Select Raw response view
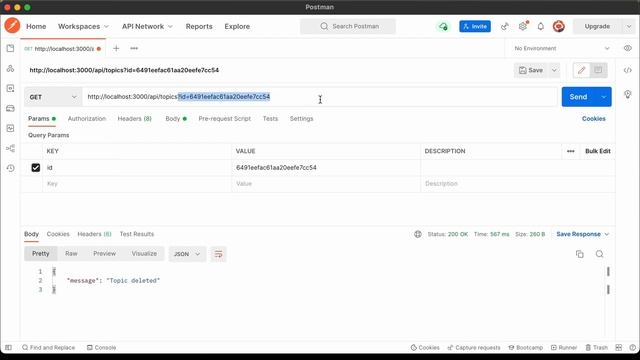Image resolution: width=640 pixels, height=360 pixels. pyautogui.click(x=71, y=254)
